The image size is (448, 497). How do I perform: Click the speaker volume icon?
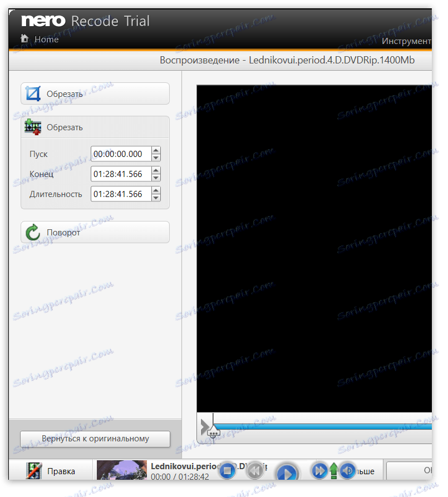click(348, 471)
